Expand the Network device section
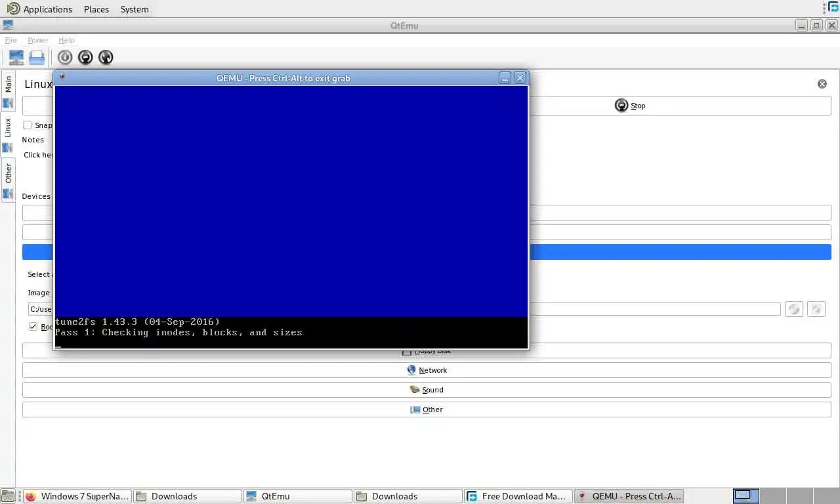Viewport: 840px width, 504px height. pos(427,370)
